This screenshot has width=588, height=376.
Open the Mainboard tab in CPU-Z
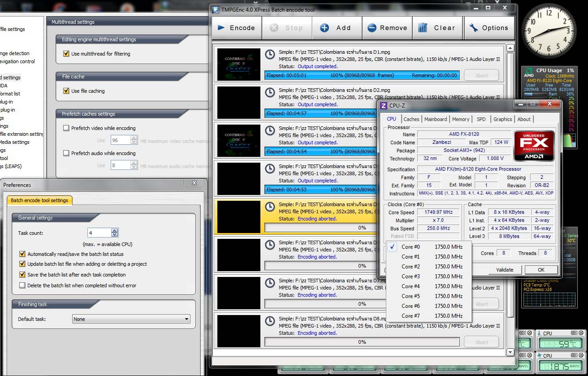point(436,119)
